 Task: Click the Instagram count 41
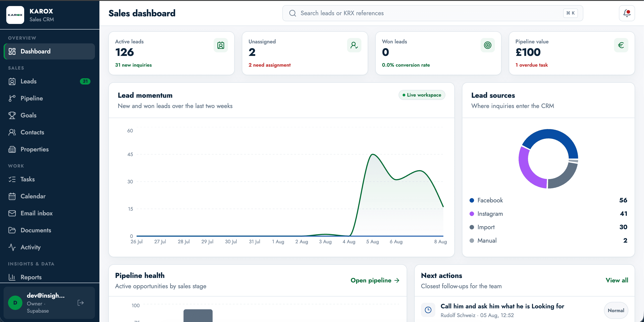(x=623, y=214)
